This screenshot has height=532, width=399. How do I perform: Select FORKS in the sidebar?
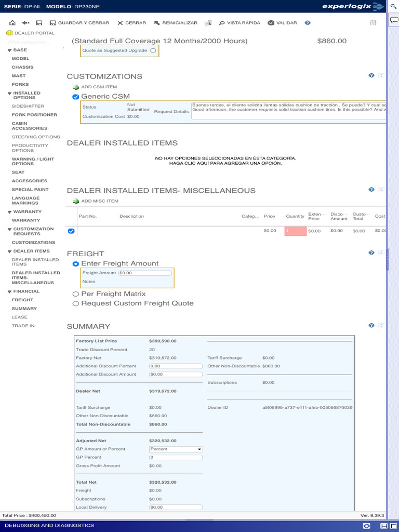[x=20, y=84]
